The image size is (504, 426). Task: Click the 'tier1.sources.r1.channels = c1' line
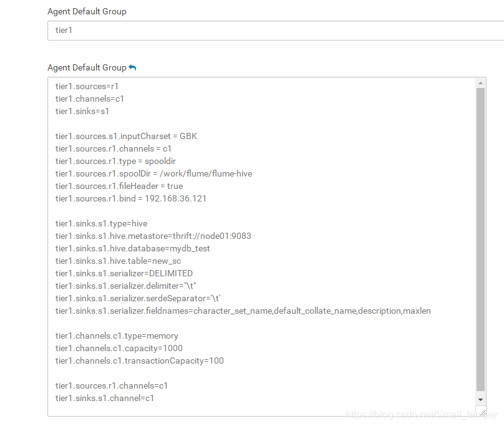(113, 149)
